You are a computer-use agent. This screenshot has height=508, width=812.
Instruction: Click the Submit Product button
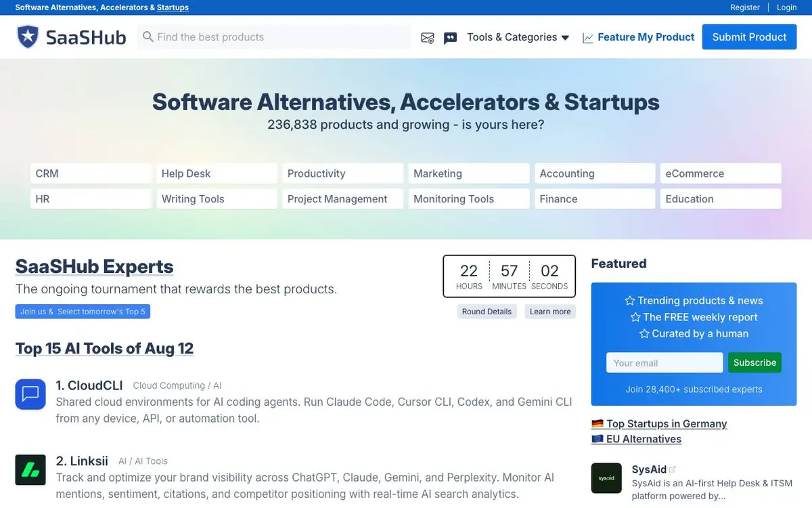tap(749, 37)
